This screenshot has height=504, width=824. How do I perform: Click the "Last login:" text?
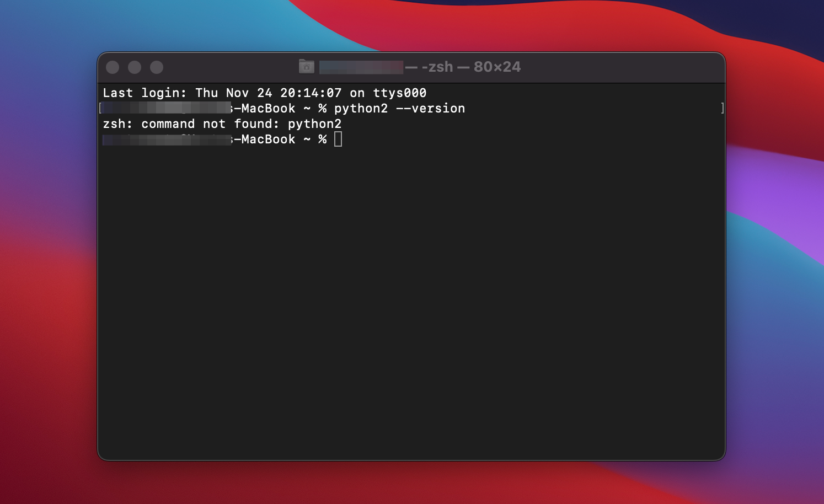tap(145, 93)
